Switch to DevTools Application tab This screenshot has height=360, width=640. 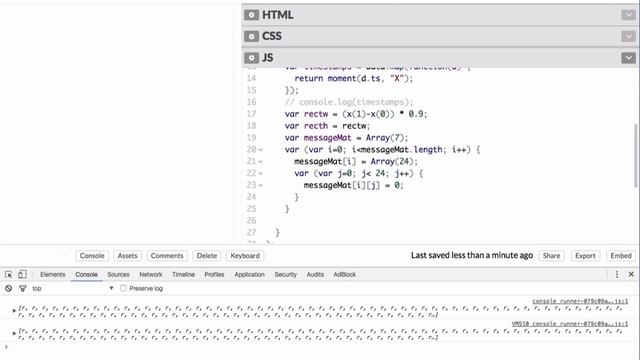point(249,274)
